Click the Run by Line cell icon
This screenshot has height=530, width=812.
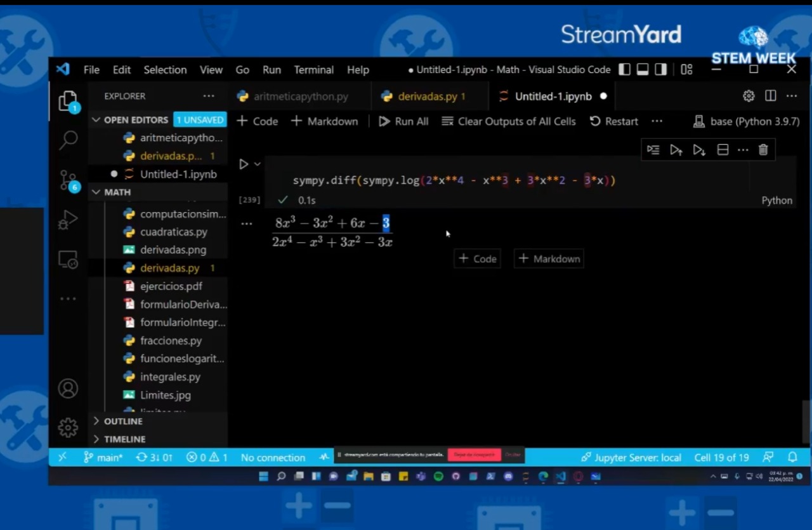(x=653, y=150)
